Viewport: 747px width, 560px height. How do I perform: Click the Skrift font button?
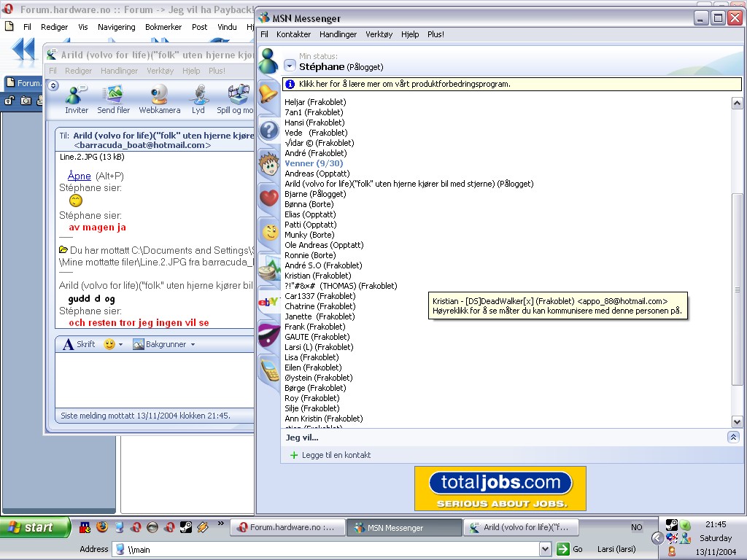(79, 344)
